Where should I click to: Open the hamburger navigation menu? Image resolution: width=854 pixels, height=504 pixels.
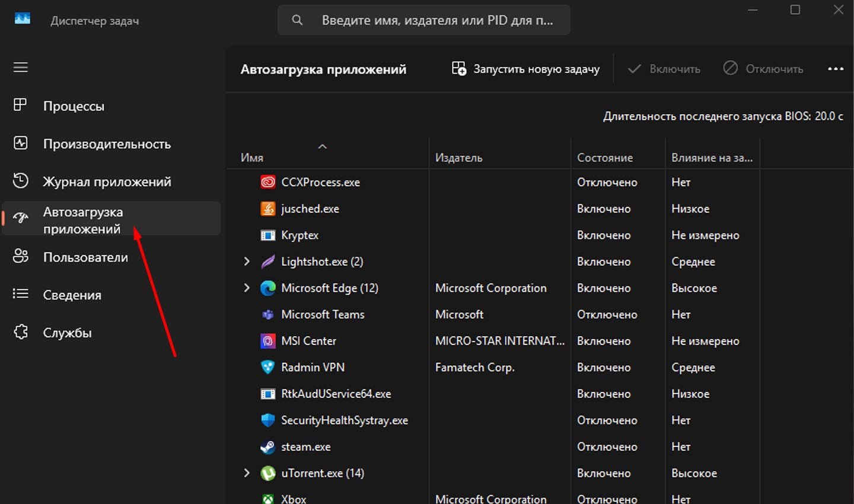pos(21,67)
